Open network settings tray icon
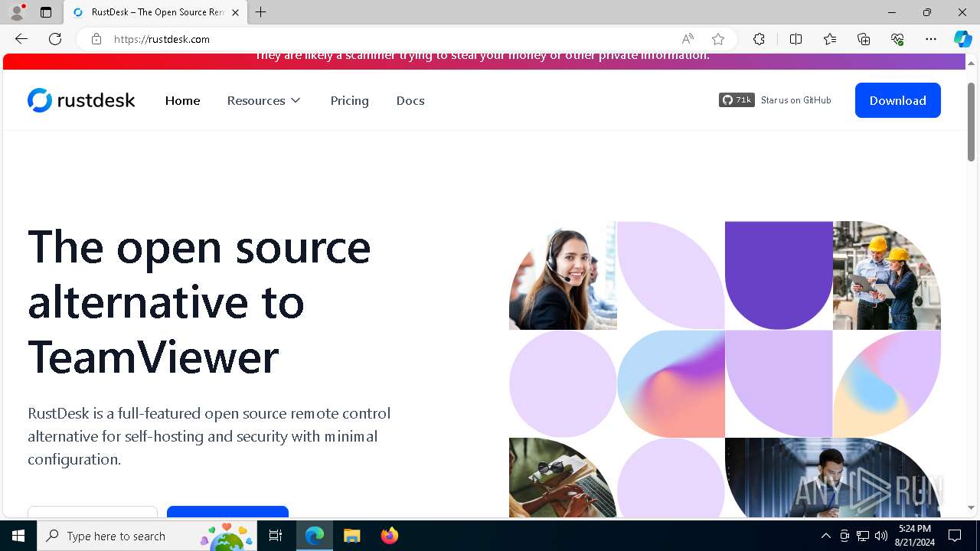Image resolution: width=980 pixels, height=551 pixels. coord(863,536)
